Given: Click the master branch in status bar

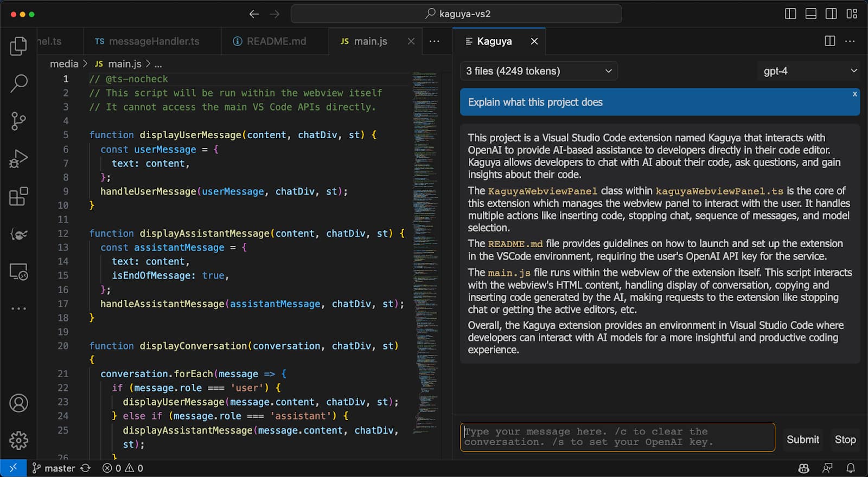Looking at the screenshot, I should click(x=53, y=468).
